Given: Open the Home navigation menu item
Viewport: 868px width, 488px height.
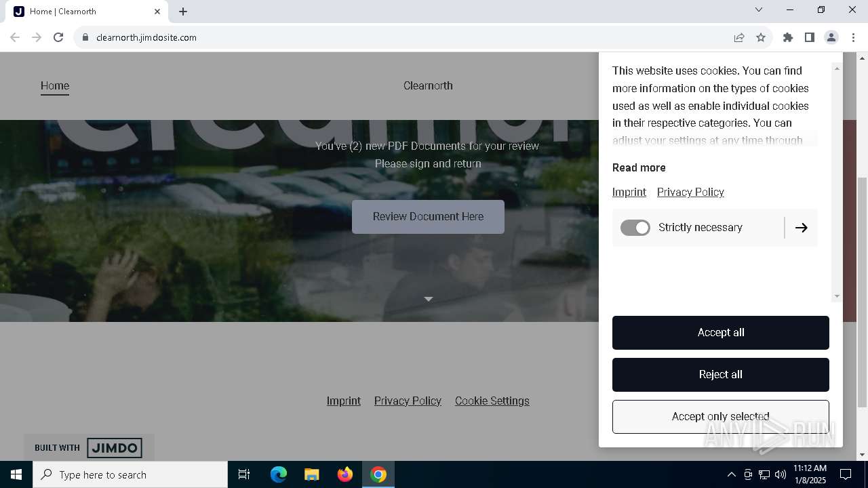Looking at the screenshot, I should (x=55, y=85).
